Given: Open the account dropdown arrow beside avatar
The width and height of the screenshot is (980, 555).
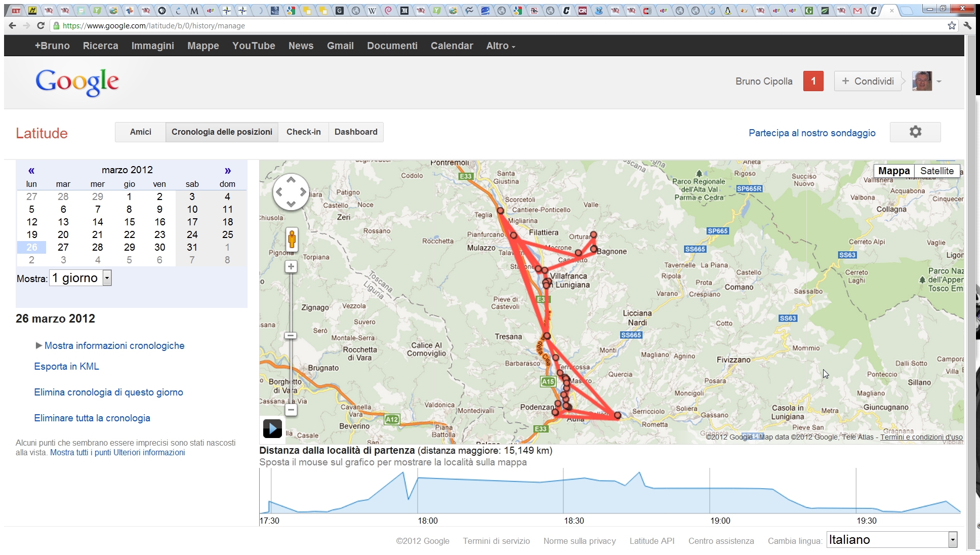Looking at the screenshot, I should point(939,82).
